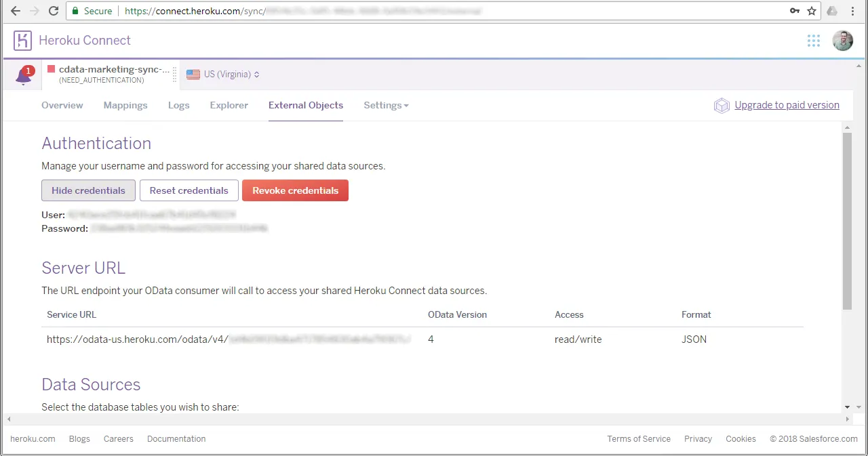
Task: Click the browser back arrow
Action: [15, 11]
